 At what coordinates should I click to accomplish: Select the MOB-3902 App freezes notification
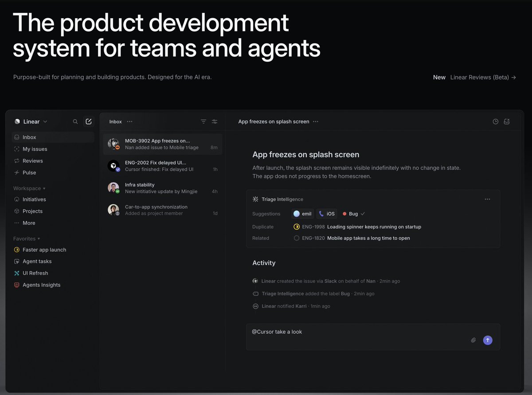[163, 144]
